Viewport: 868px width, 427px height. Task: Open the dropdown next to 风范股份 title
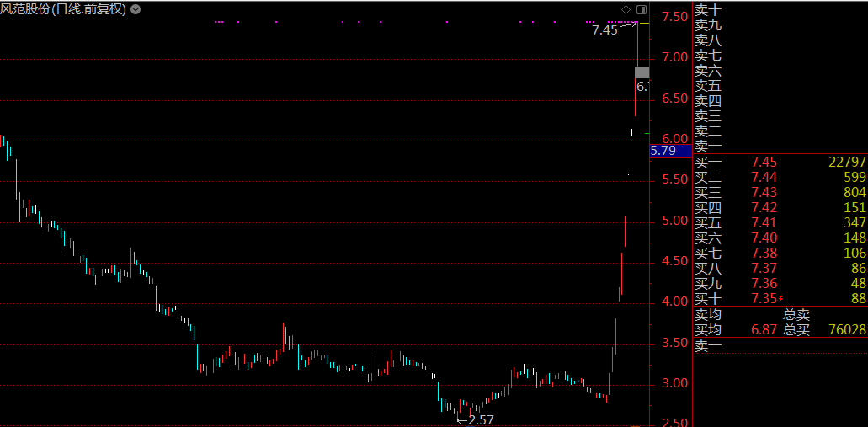[x=136, y=9]
